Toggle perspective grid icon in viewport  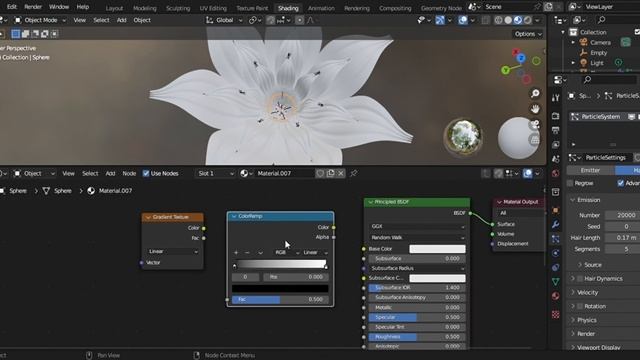point(535,140)
